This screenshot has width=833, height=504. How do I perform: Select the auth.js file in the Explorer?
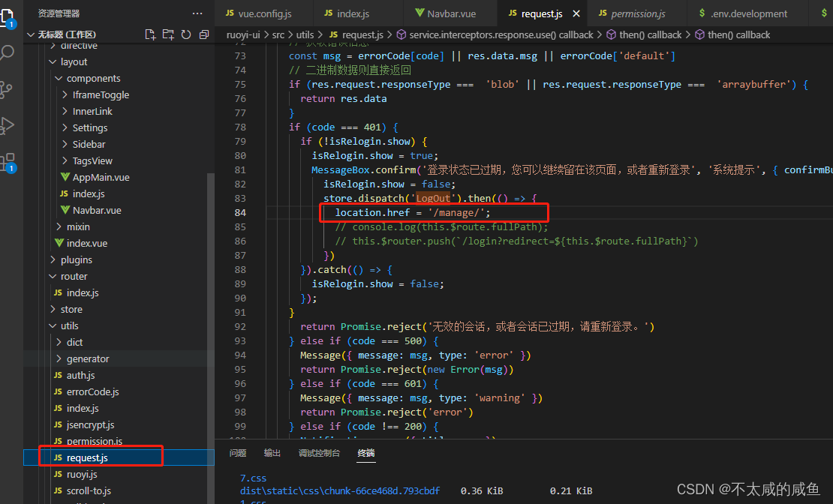pos(82,375)
